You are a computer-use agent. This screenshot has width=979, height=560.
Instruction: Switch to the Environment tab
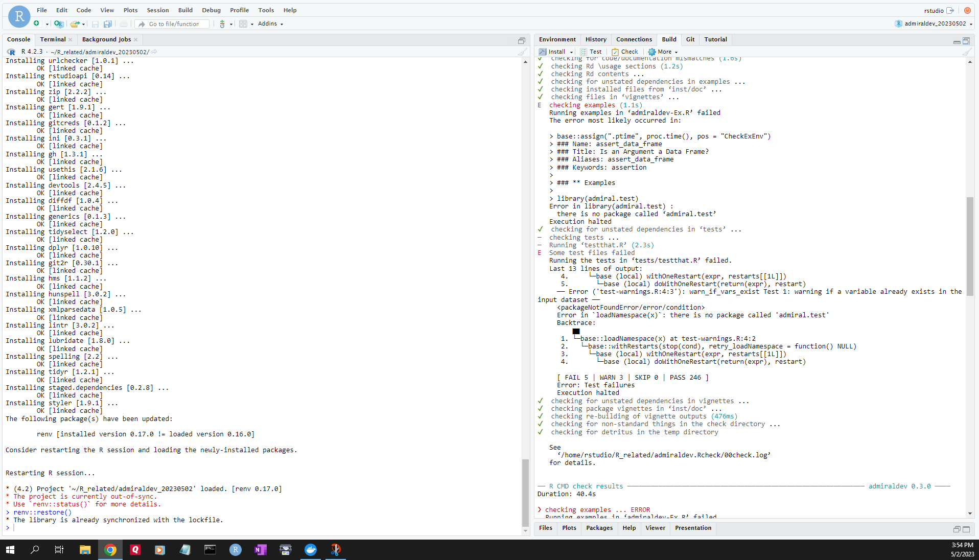557,39
